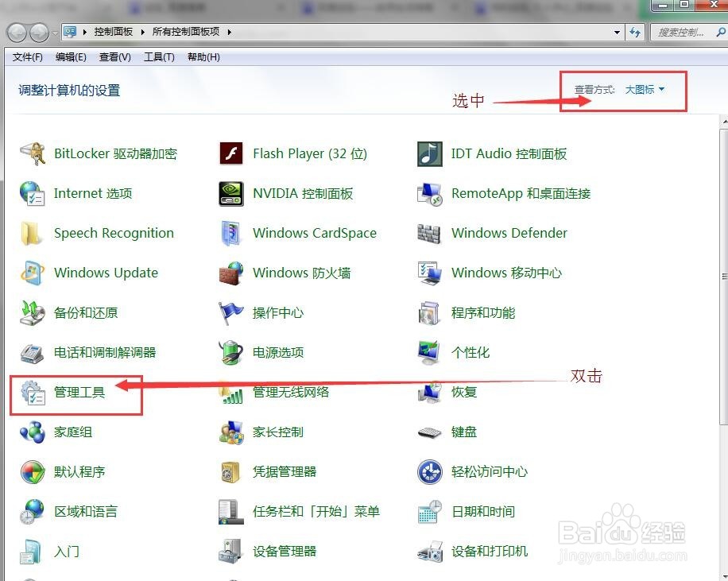Click the 键盘 keyboard icon

(x=429, y=433)
